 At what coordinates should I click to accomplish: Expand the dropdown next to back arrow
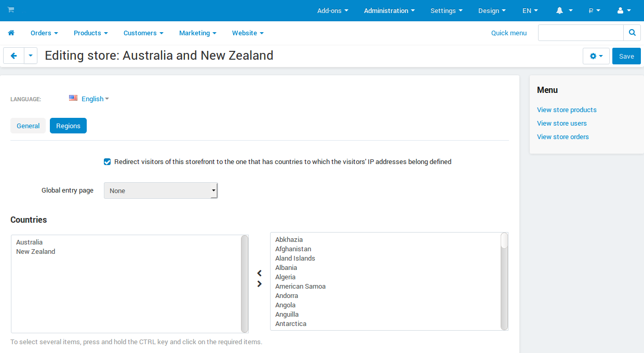[31, 56]
